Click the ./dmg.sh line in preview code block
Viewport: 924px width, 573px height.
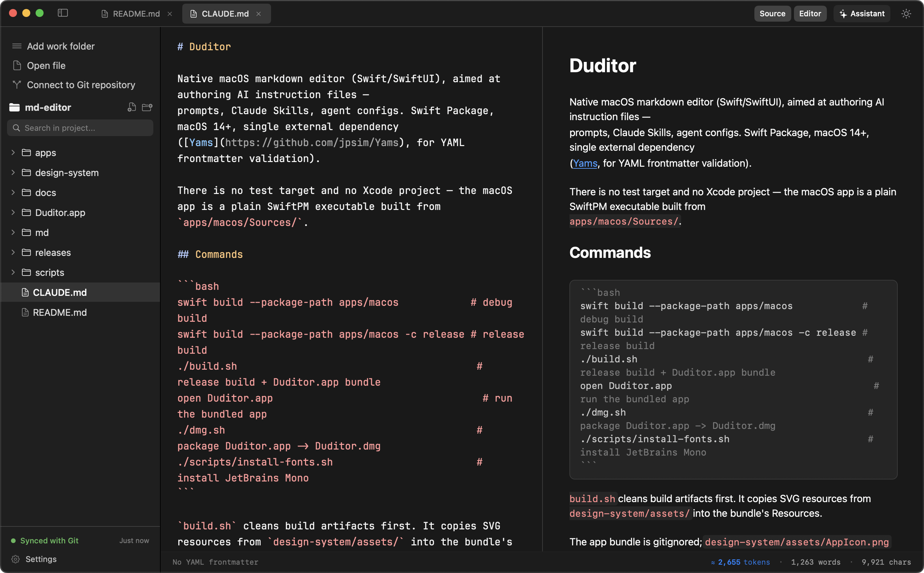[x=603, y=412]
